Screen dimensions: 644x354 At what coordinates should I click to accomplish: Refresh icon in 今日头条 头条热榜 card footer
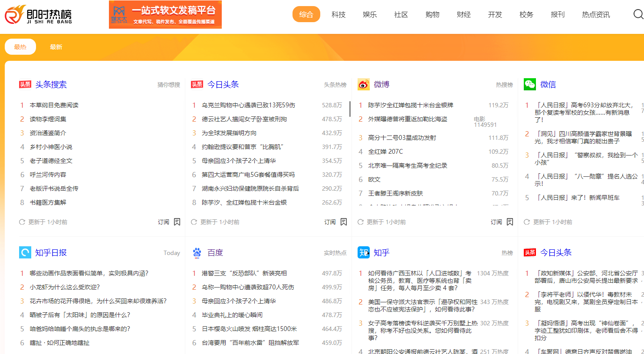(x=194, y=222)
